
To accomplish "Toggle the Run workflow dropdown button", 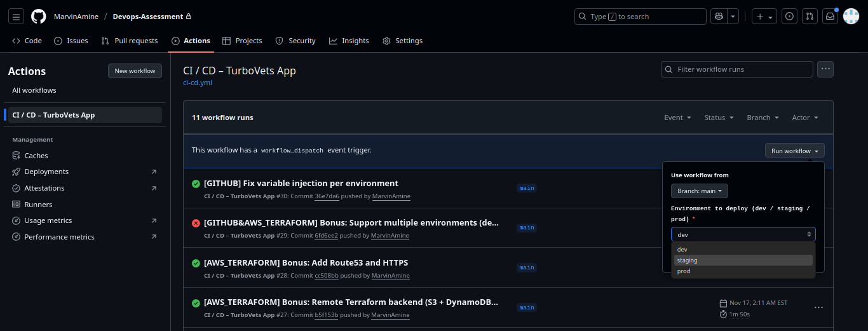I will [795, 151].
